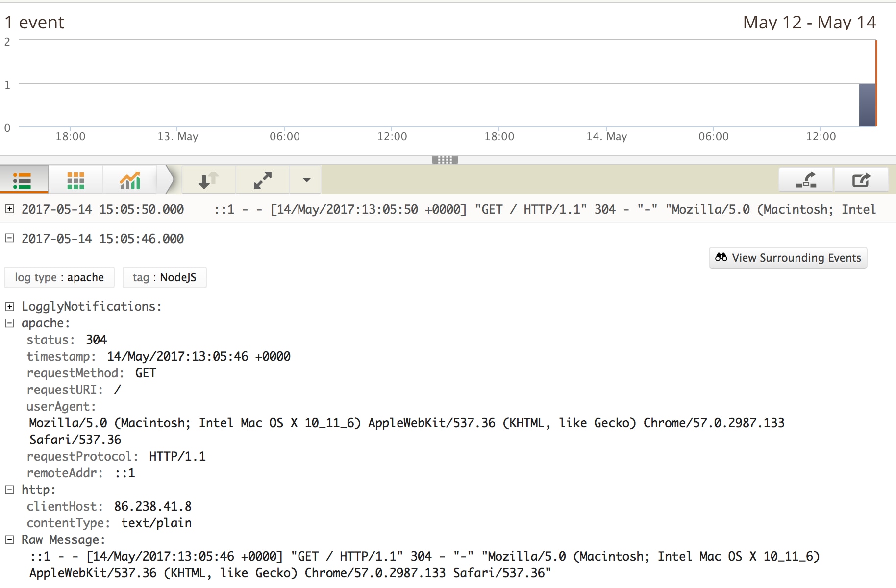Click the expand events diagonal arrows icon
The width and height of the screenshot is (896, 588).
coord(263,180)
